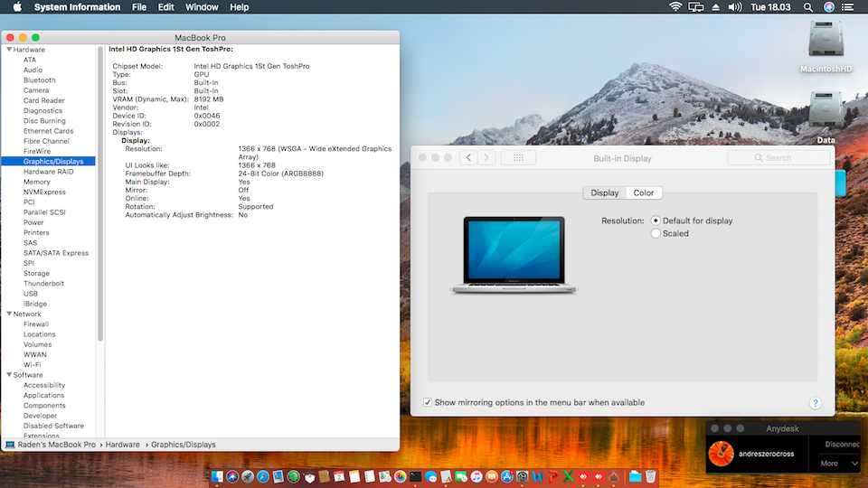Click Disconnect in Anydesk panel
Viewport: 868px width, 488px height.
[840, 444]
